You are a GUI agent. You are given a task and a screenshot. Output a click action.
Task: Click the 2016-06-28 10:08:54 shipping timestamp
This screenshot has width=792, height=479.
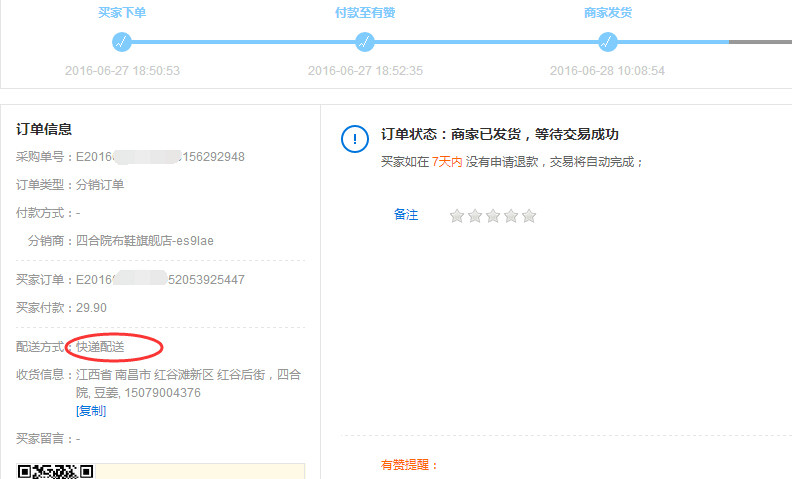click(607, 71)
